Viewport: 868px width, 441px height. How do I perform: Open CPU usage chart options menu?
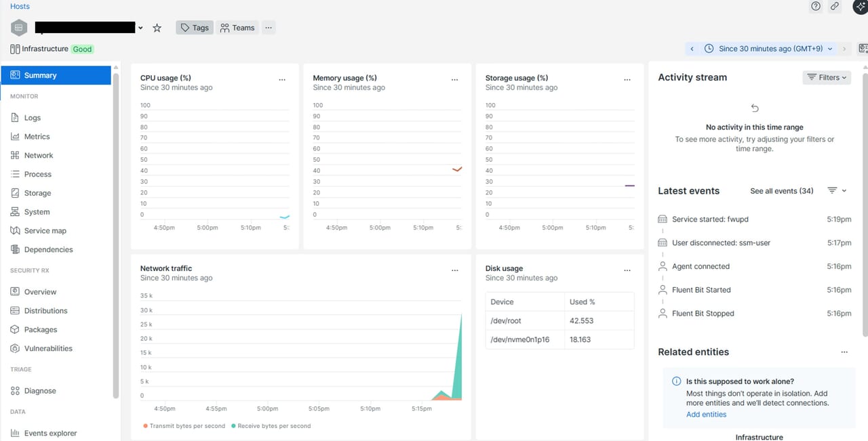coord(282,79)
